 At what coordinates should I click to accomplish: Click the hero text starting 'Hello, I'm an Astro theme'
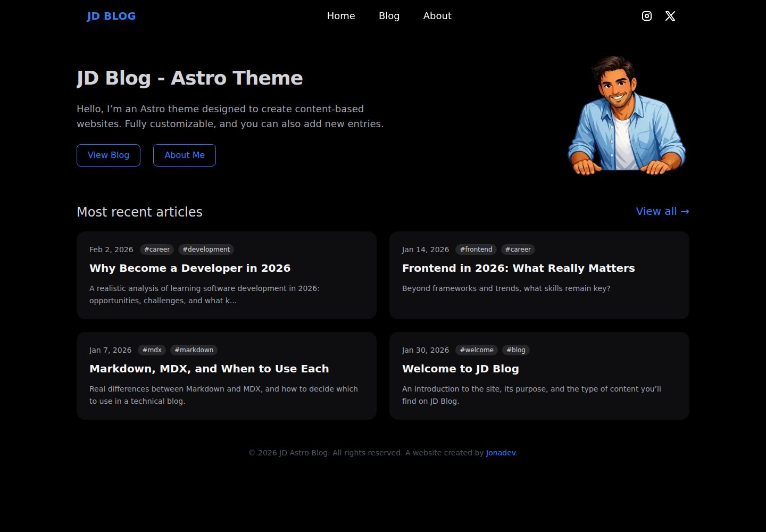tap(230, 116)
